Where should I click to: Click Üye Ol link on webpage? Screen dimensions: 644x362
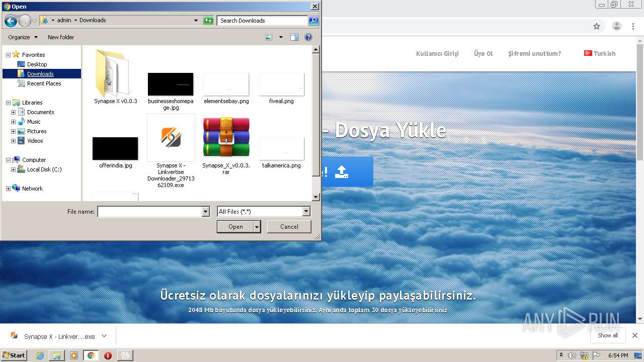483,54
